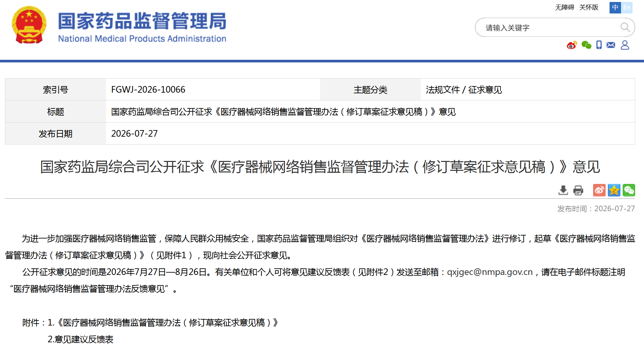Click title text in the table row
This screenshot has height=360, width=644.
[283, 112]
